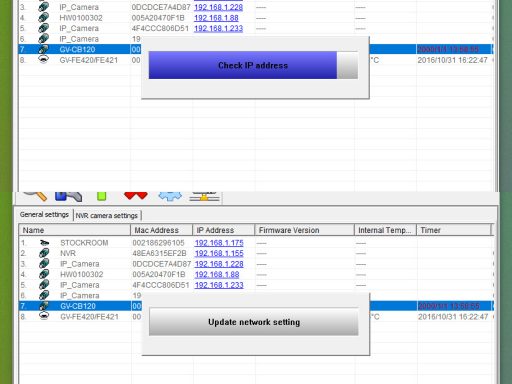Select the NVR device name in row 2
Image resolution: width=512 pixels, height=384 pixels.
[68, 253]
